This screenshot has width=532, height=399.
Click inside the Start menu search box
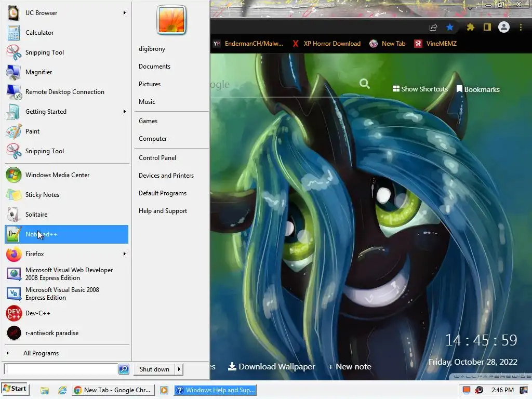[x=61, y=369]
